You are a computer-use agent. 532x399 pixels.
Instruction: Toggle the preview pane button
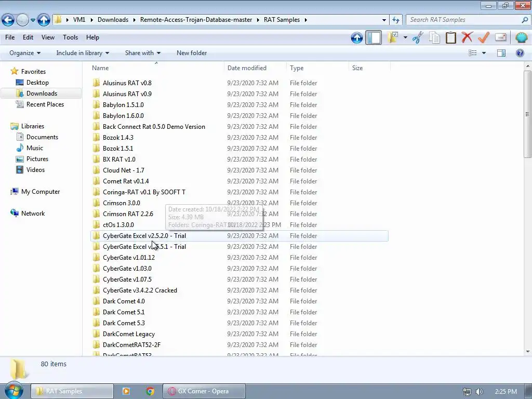point(501,53)
